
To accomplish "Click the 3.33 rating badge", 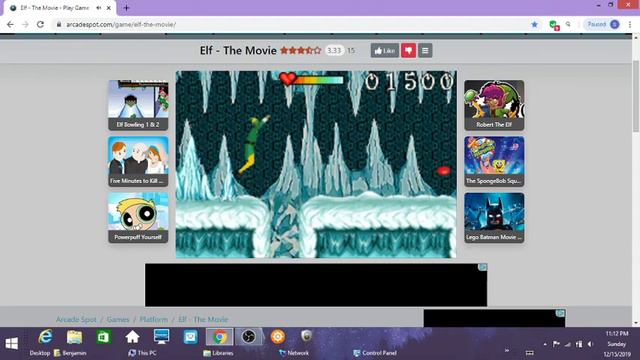I will tap(334, 51).
